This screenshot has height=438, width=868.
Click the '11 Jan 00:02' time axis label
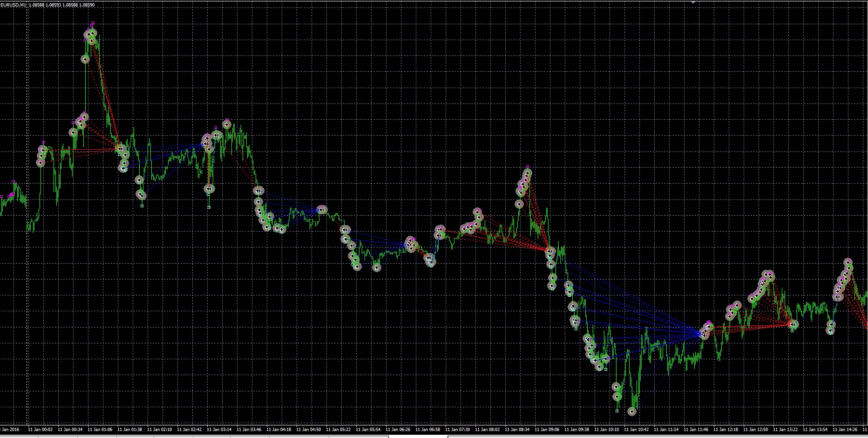click(41, 430)
